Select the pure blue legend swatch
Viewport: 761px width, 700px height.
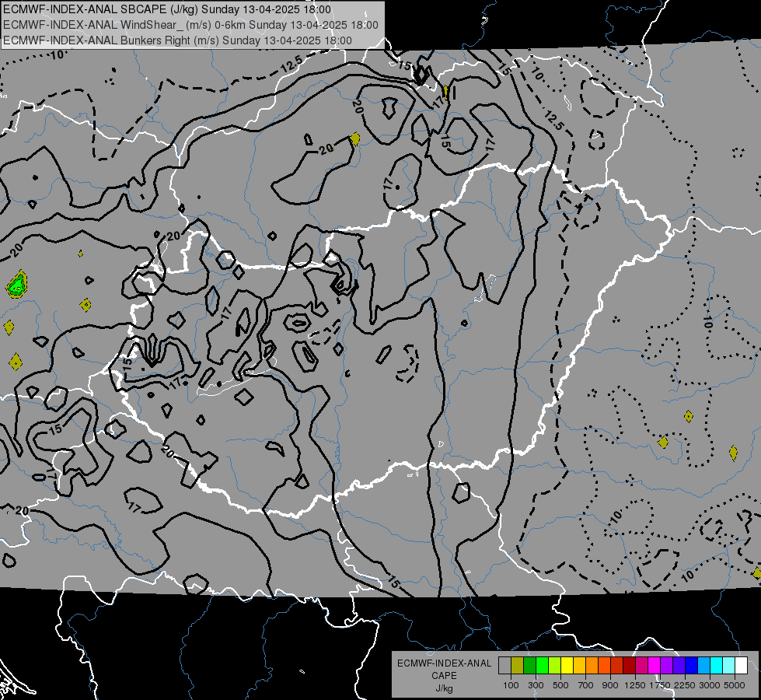coord(691,666)
